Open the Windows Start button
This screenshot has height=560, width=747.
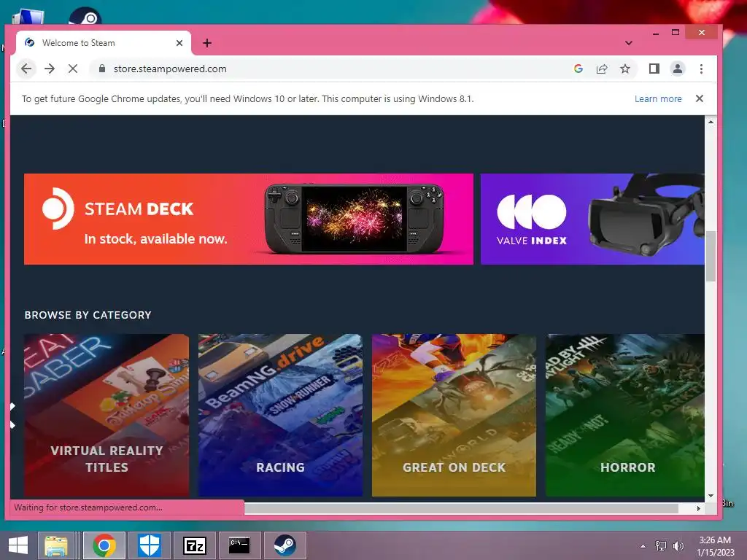click(18, 545)
